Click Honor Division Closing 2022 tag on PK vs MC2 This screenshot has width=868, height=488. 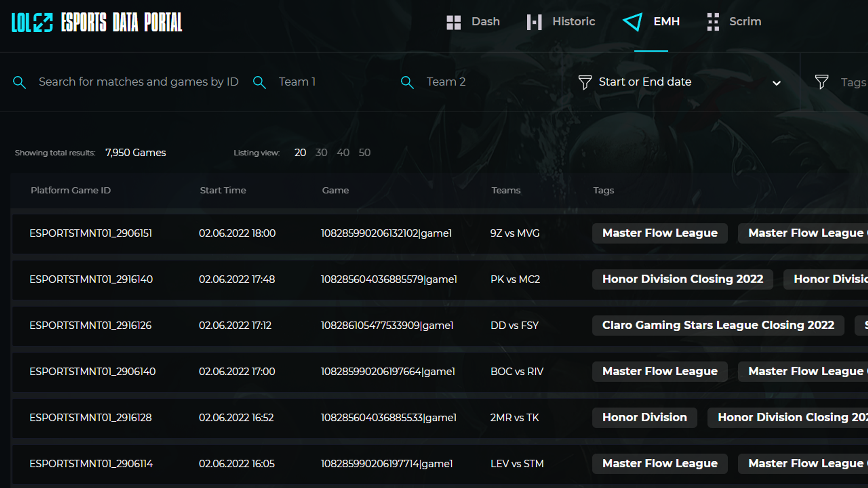click(682, 279)
